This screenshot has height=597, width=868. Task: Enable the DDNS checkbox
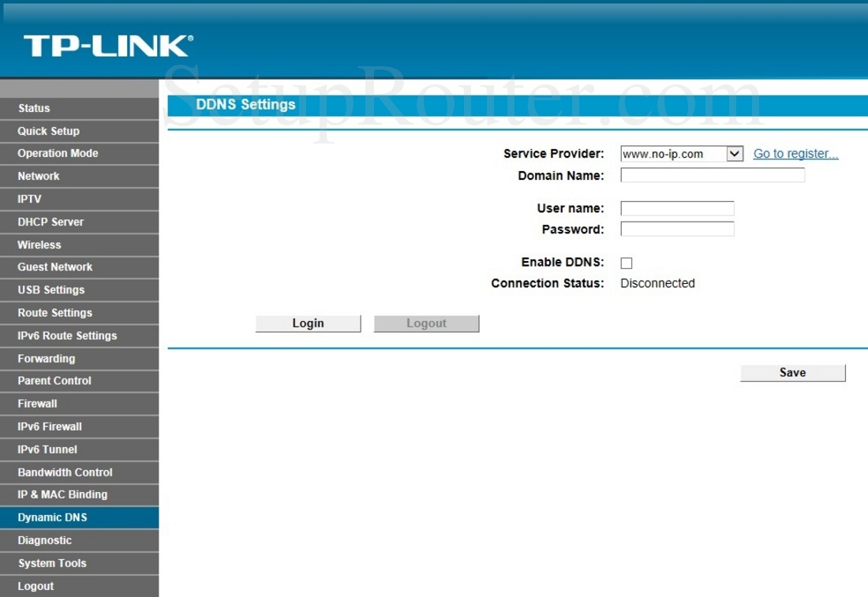click(627, 263)
